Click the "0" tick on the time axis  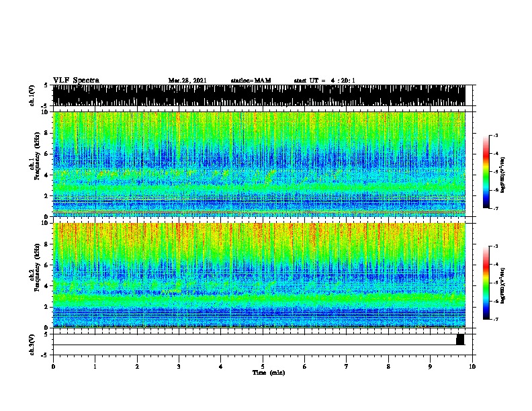[x=53, y=367]
